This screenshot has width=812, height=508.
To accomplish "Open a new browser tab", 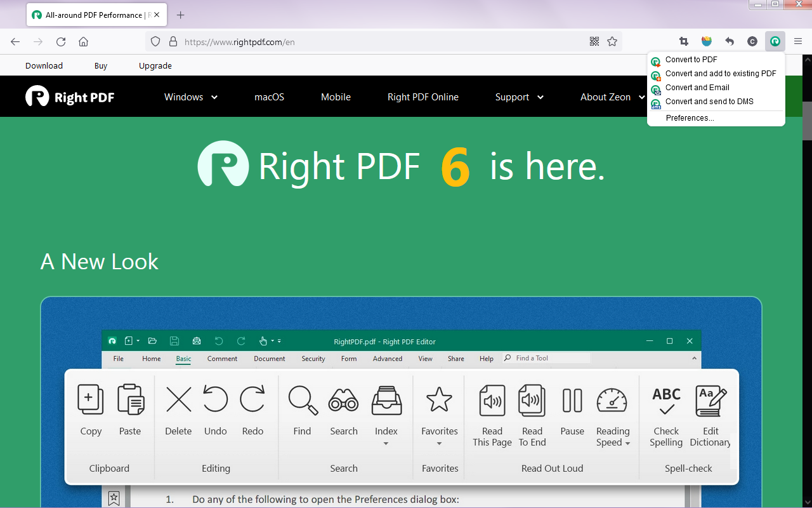I will tap(181, 15).
